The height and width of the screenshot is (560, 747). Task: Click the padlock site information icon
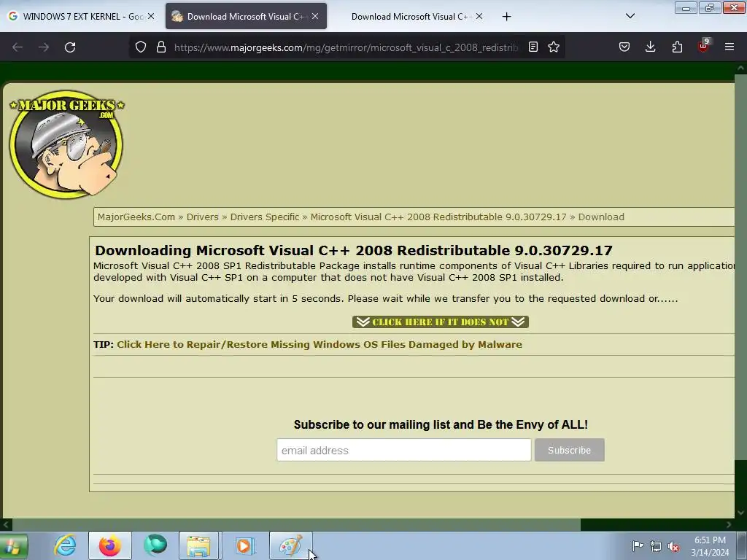pyautogui.click(x=161, y=47)
